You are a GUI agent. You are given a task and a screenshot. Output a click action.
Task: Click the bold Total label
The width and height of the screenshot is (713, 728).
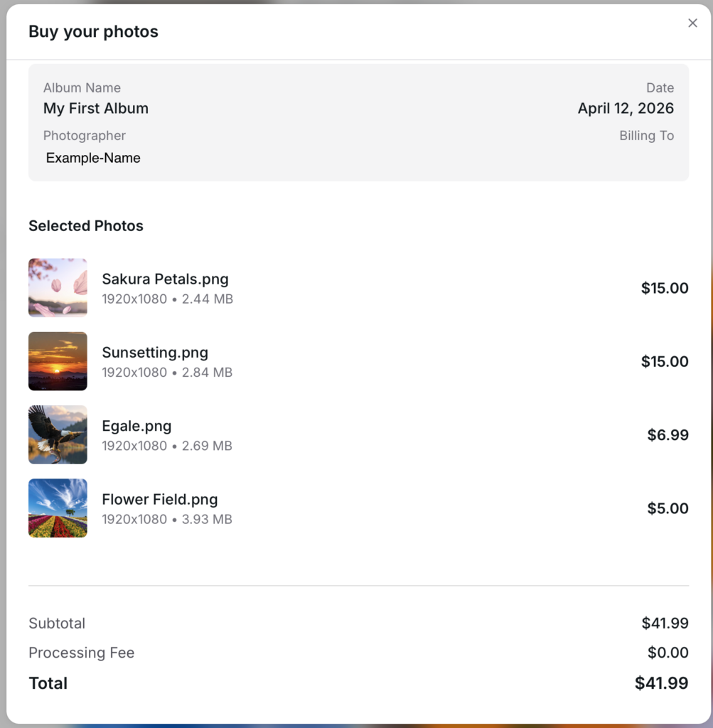(48, 683)
